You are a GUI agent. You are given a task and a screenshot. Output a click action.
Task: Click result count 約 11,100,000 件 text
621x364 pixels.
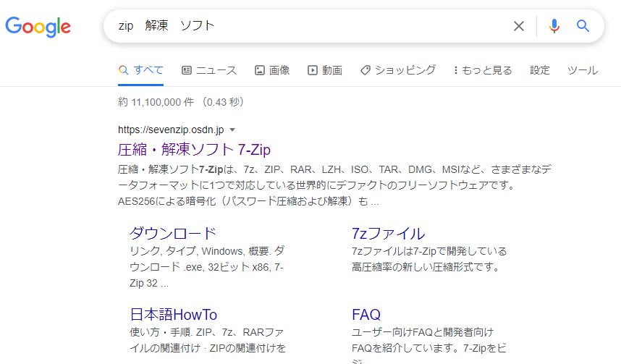point(181,102)
